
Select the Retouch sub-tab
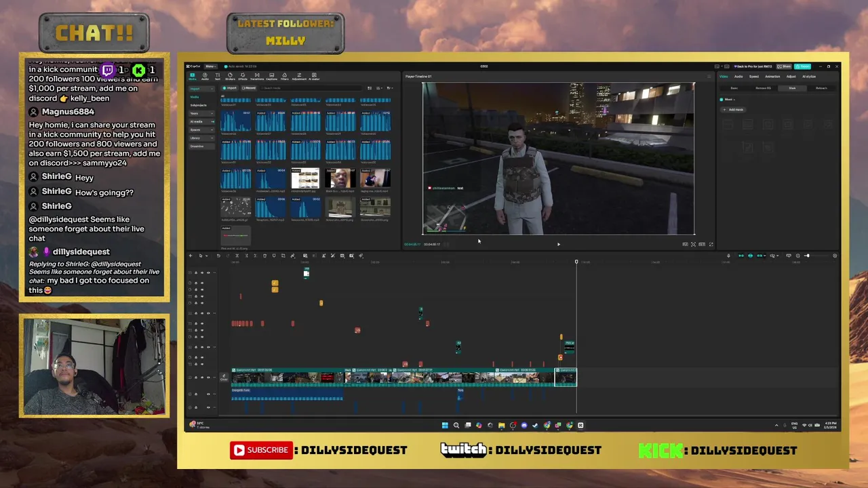[821, 88]
